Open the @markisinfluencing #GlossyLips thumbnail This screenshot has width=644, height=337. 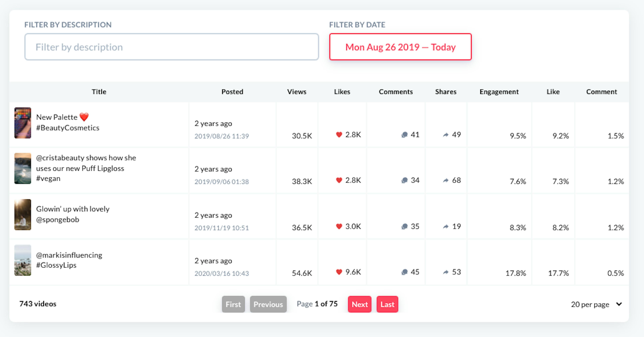pos(23,260)
